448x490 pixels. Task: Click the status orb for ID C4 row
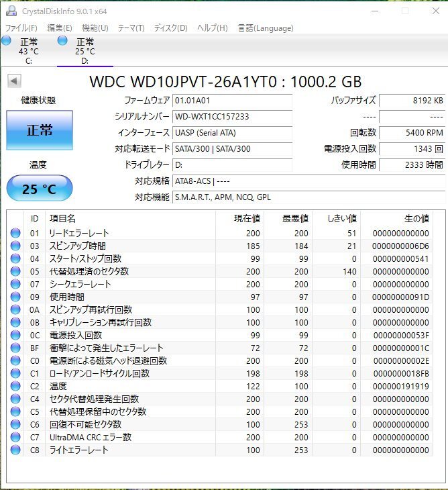pos(15,399)
